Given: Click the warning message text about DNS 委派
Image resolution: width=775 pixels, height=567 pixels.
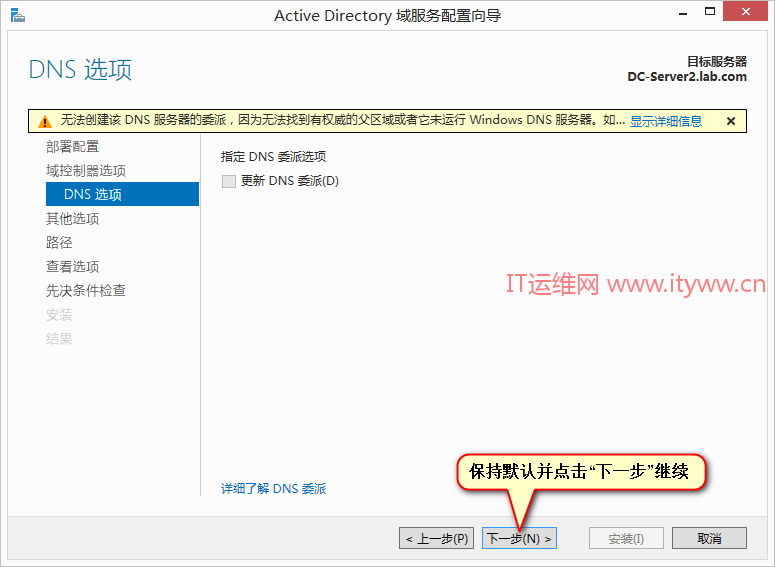Looking at the screenshot, I should (x=343, y=120).
